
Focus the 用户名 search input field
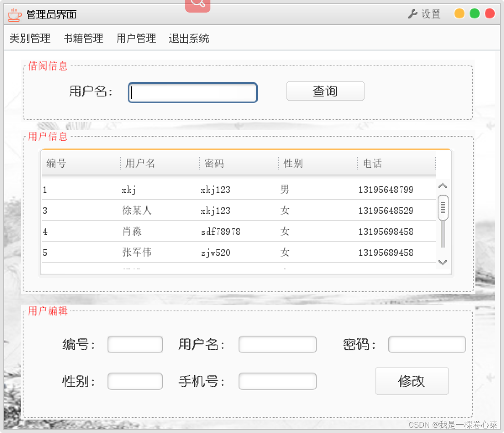coord(193,93)
